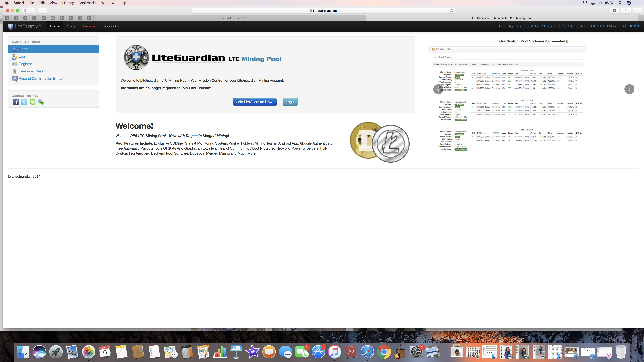Launch iTunes from the Dock
The height and width of the screenshot is (362, 644).
[x=334, y=352]
